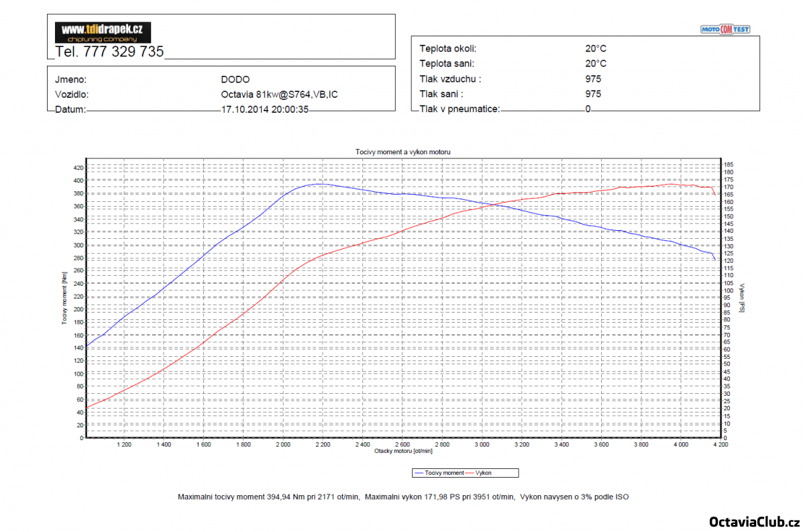Image resolution: width=805 pixels, height=532 pixels.
Task: Click the Tlak v pneumatice value 0
Action: click(x=588, y=109)
